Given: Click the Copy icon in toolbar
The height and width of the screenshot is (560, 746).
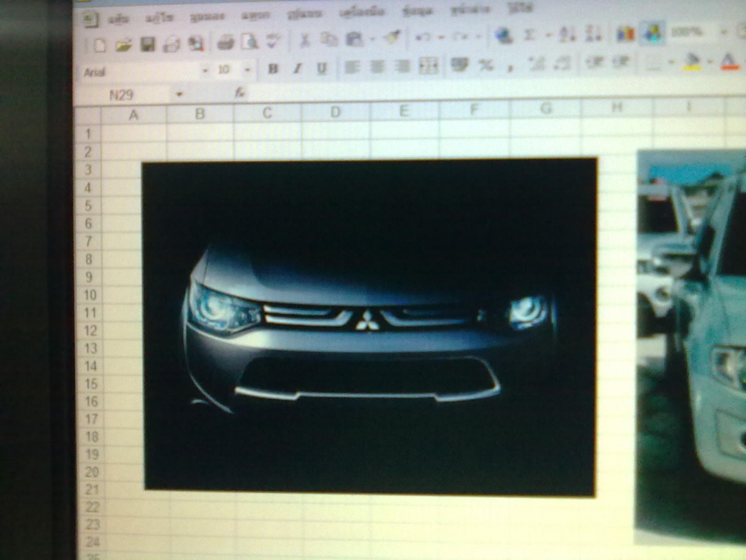Looking at the screenshot, I should [329, 39].
